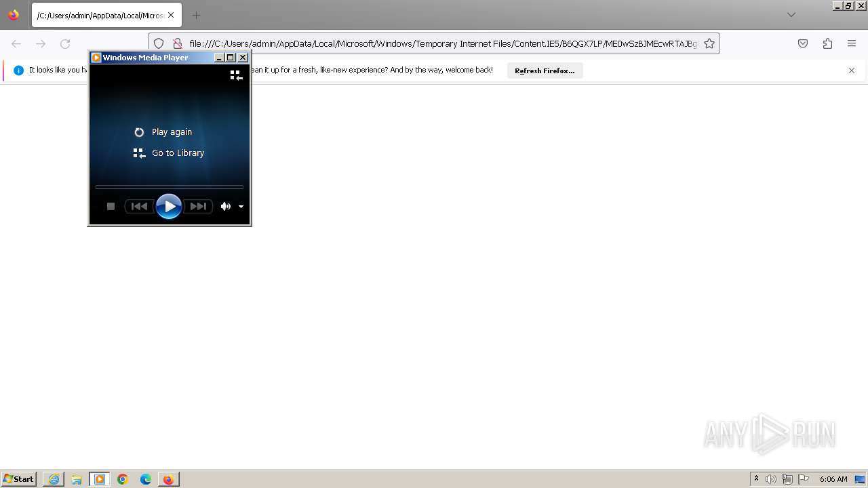Open a new Firefox tab
Image resolution: width=868 pixels, height=488 pixels.
[x=196, y=15]
